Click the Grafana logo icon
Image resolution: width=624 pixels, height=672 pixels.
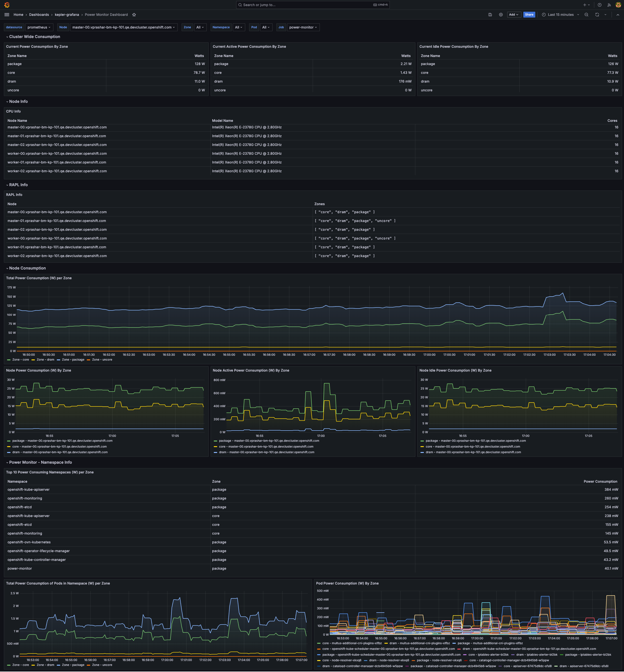coord(7,5)
